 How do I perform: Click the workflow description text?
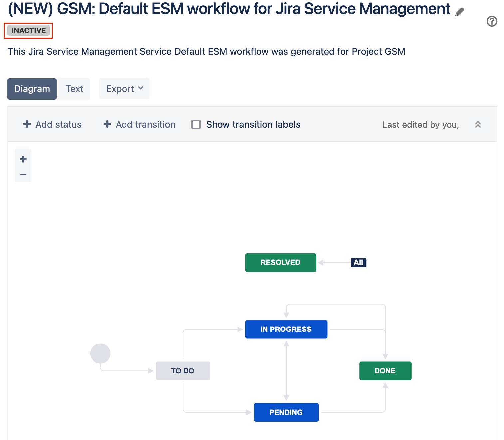point(206,52)
